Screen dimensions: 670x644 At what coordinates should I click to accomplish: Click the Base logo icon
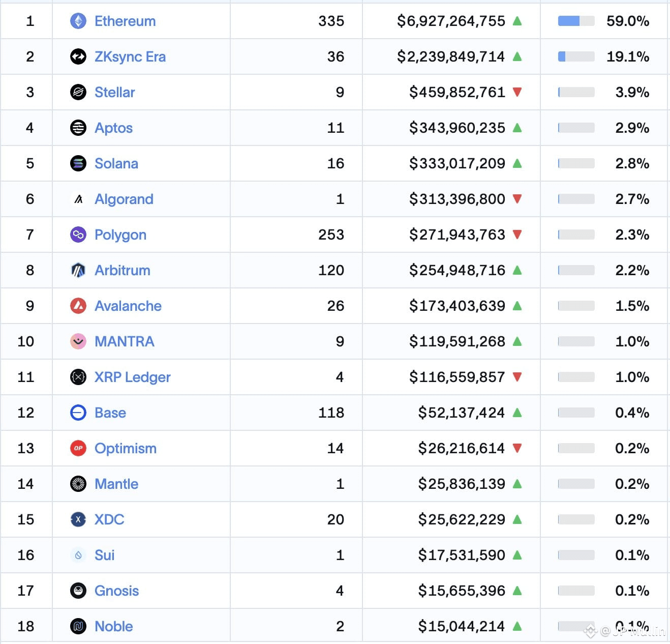pyautogui.click(x=78, y=413)
